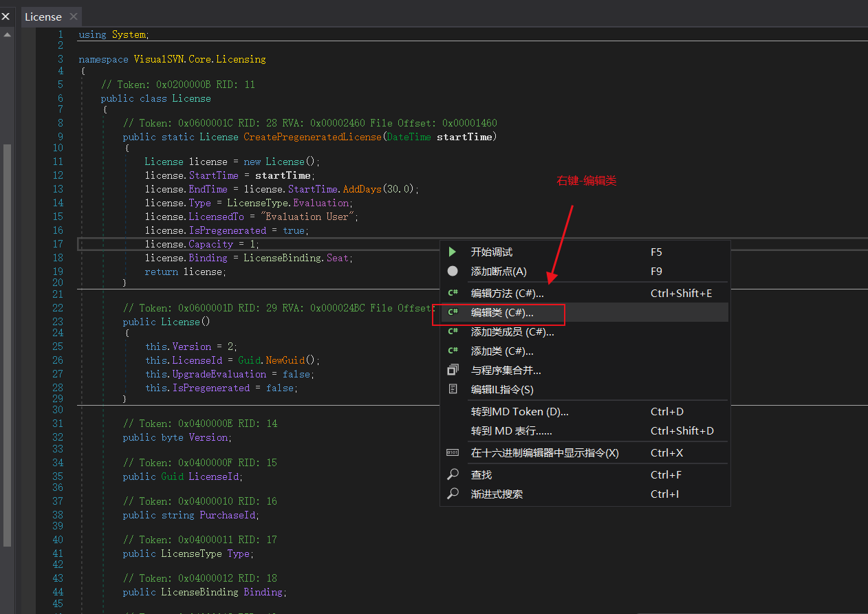Click 'public LicenseType Type;' on line 41
The width and height of the screenshot is (868, 614).
[188, 553]
